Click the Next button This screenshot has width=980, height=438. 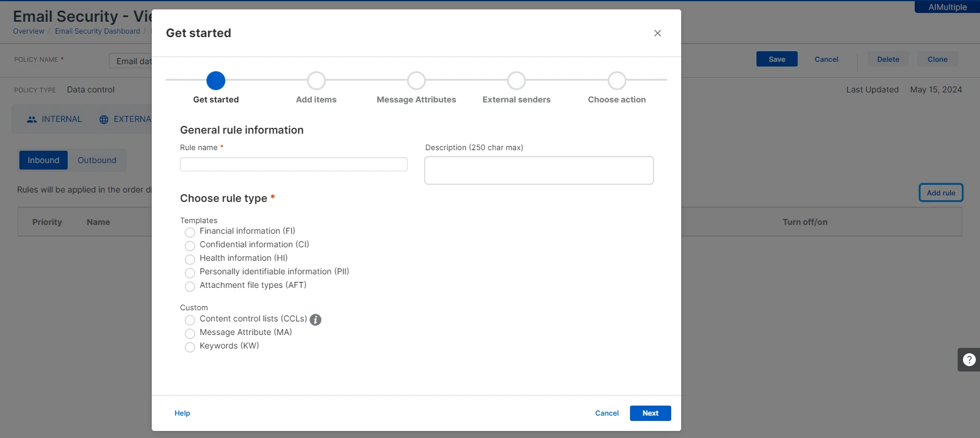[651, 413]
